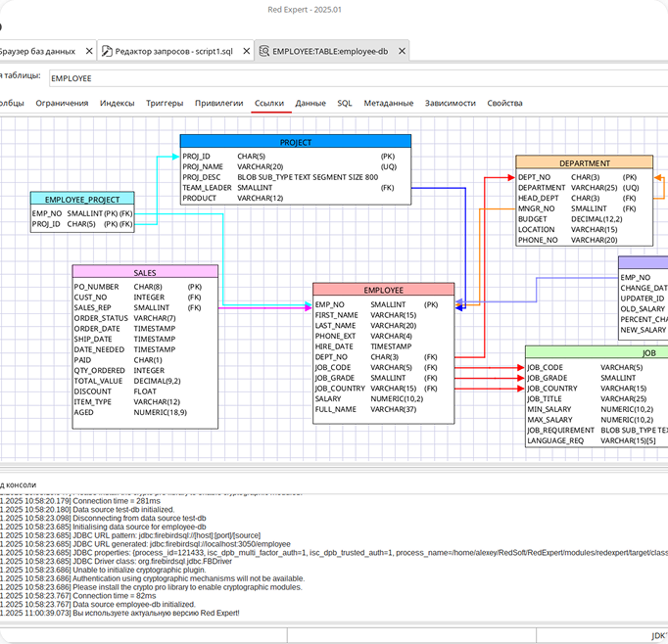This screenshot has height=644, width=668.
Task: View the Метаданные tab
Action: (x=388, y=103)
